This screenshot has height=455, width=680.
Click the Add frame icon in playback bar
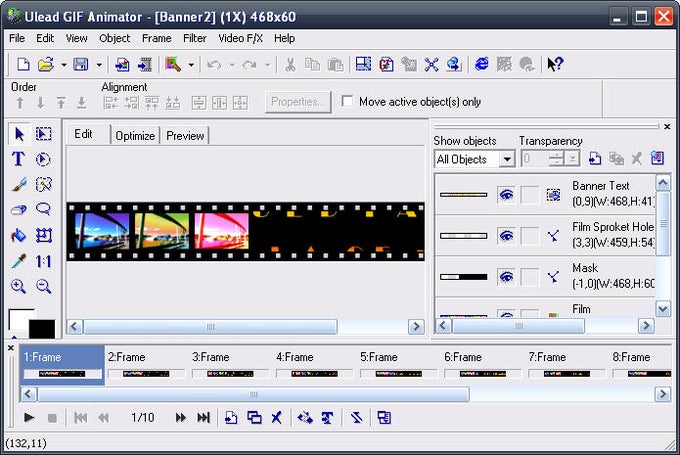point(231,418)
